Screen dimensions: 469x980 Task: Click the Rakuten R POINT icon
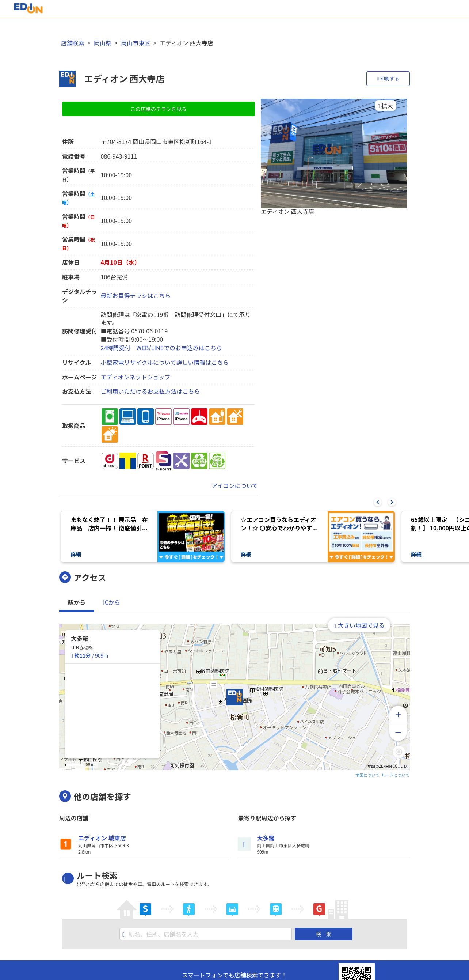145,461
